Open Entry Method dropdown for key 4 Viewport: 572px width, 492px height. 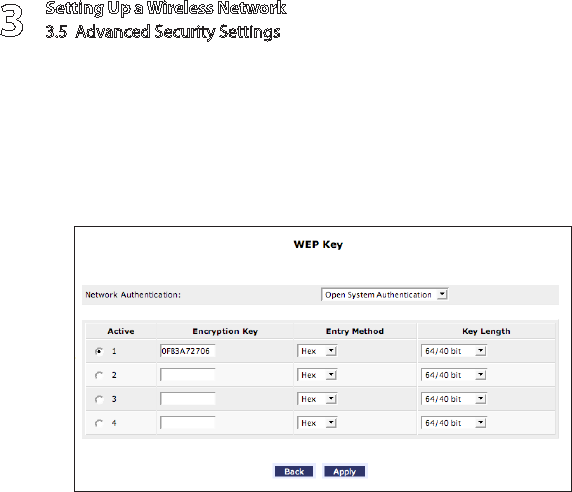pos(317,423)
